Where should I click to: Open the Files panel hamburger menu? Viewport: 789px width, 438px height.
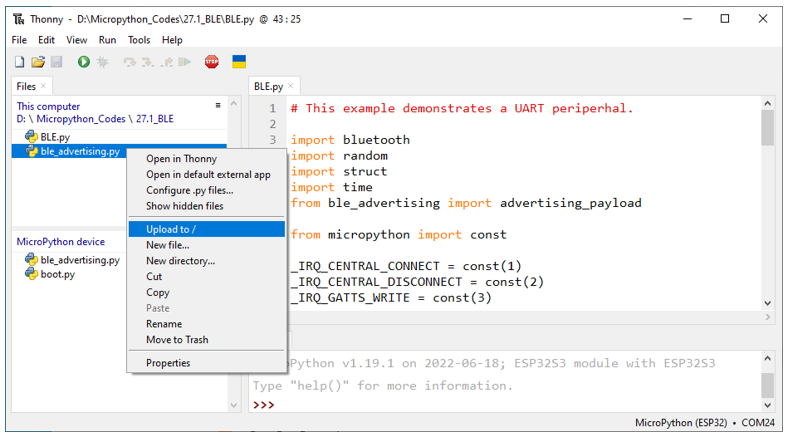(218, 105)
